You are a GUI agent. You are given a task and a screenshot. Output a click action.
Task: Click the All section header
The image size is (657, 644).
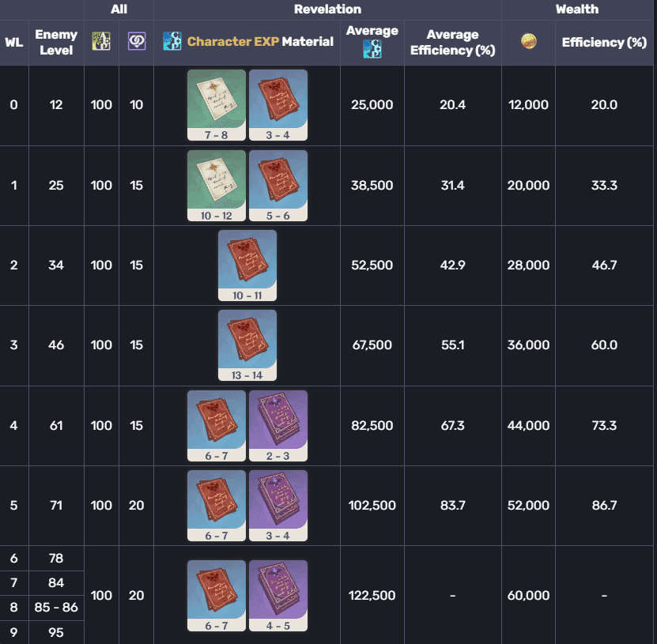119,9
